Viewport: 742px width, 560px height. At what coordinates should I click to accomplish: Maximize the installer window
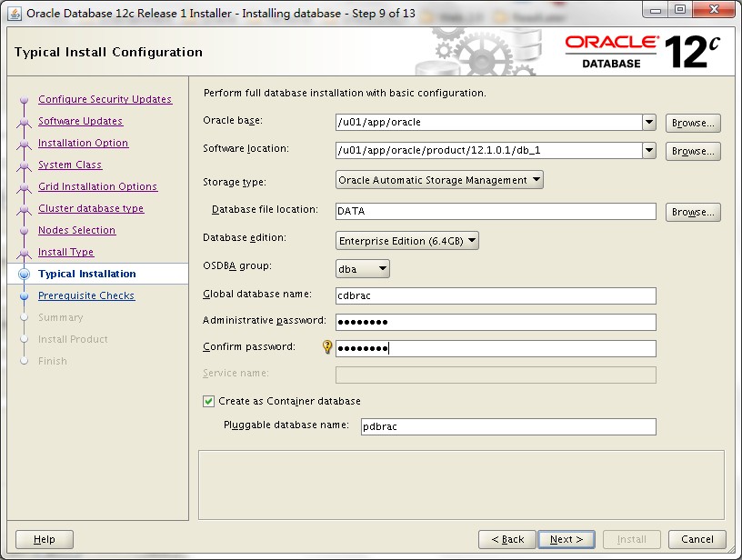[x=680, y=10]
